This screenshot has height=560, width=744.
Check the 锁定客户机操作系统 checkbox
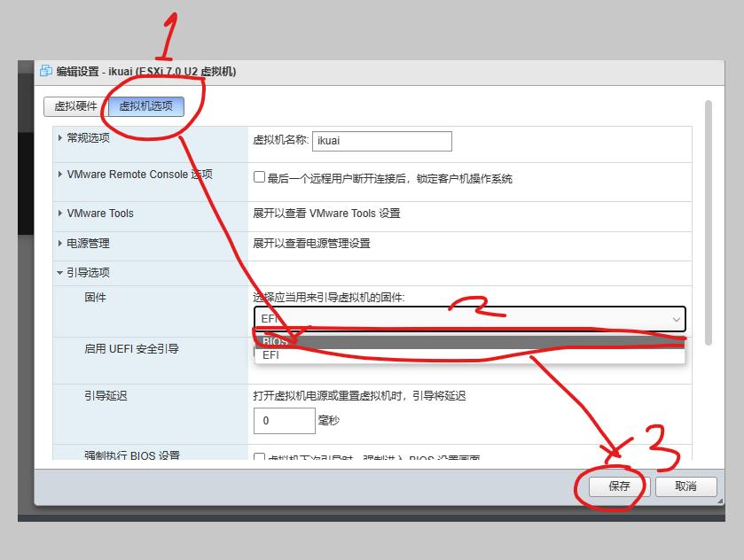[258, 175]
